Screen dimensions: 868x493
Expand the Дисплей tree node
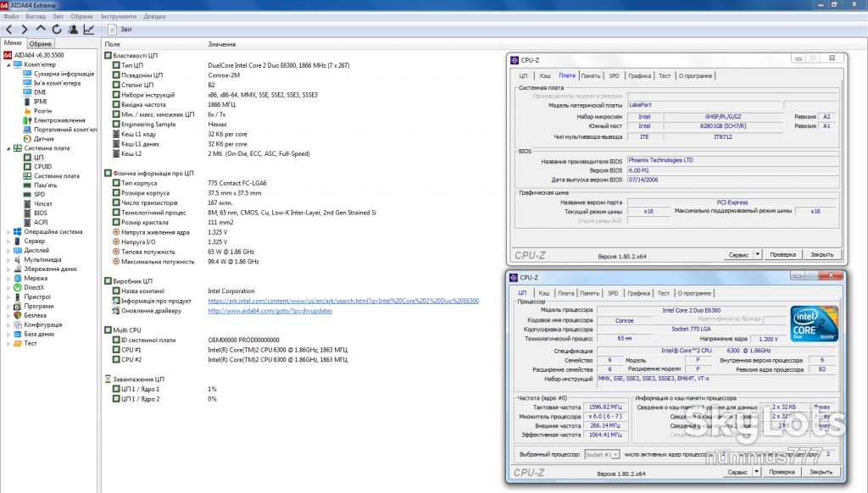pyautogui.click(x=8, y=251)
